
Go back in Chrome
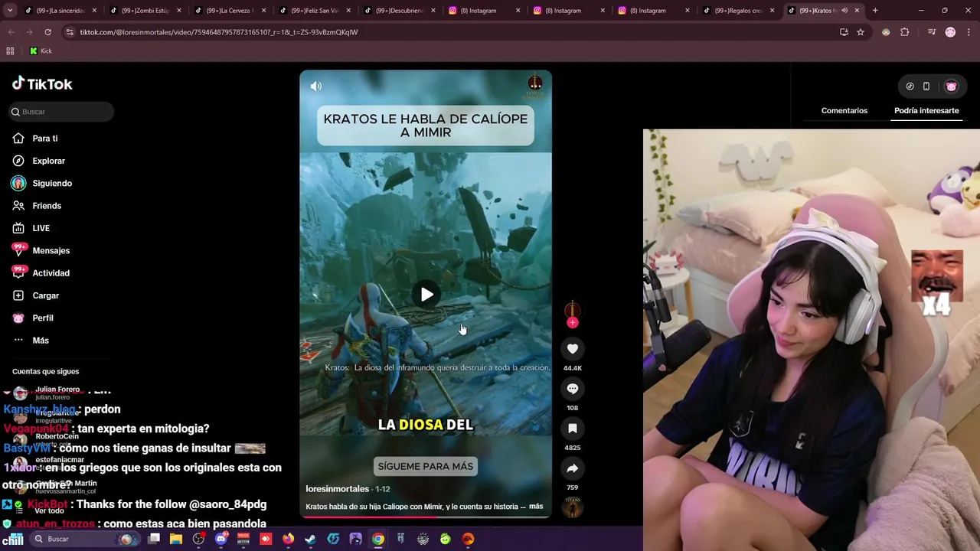click(x=11, y=32)
